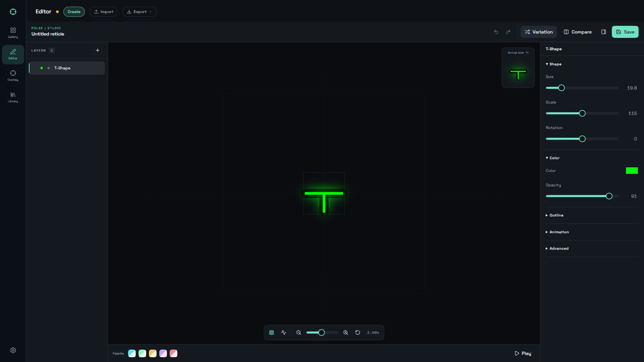Viewport: 644px width, 362px height.
Task: Click the Import button
Action: click(x=104, y=12)
